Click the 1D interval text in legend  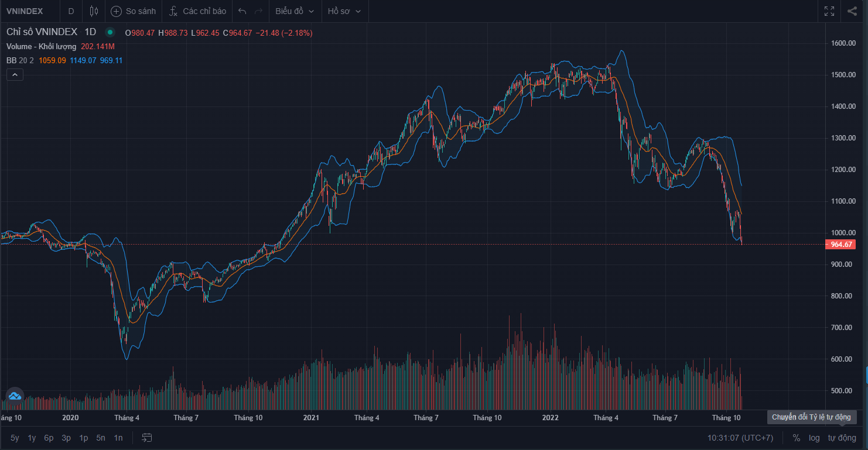[90, 33]
